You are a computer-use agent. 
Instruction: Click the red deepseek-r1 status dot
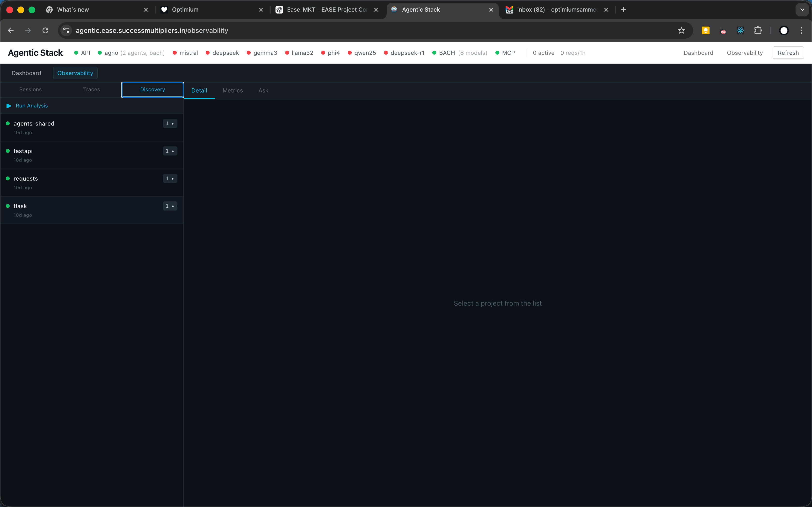[x=386, y=53]
